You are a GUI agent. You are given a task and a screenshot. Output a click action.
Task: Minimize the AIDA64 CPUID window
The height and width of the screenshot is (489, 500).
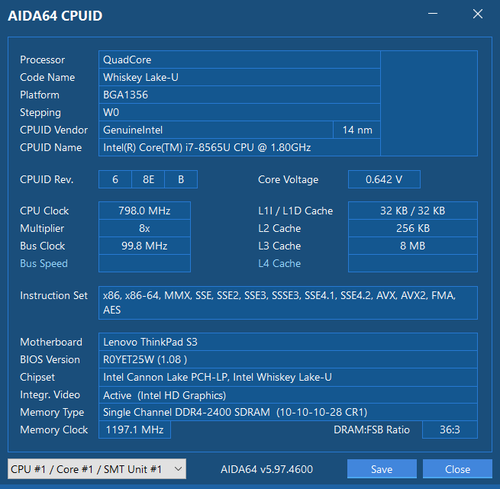pyautogui.click(x=433, y=14)
